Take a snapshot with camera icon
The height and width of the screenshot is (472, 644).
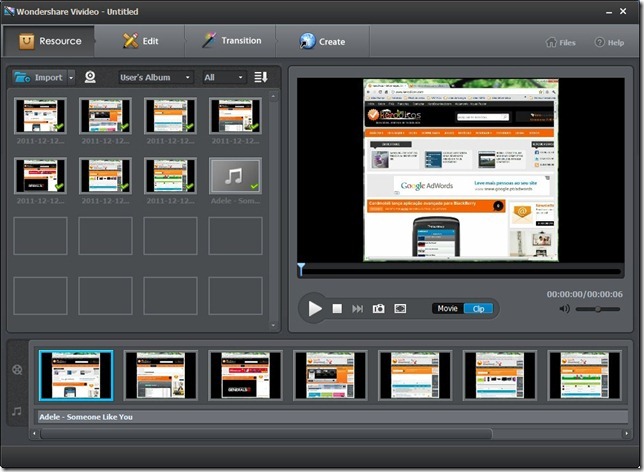click(x=378, y=309)
